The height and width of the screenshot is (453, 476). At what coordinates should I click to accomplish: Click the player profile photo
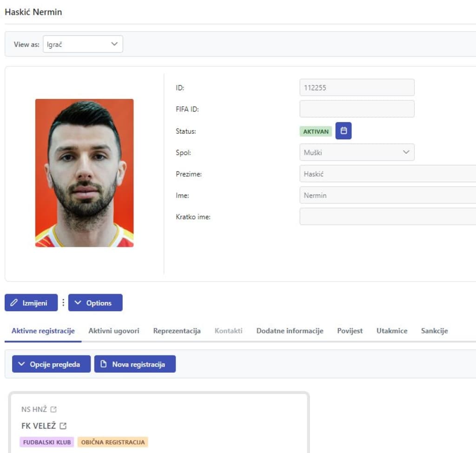pyautogui.click(x=84, y=173)
